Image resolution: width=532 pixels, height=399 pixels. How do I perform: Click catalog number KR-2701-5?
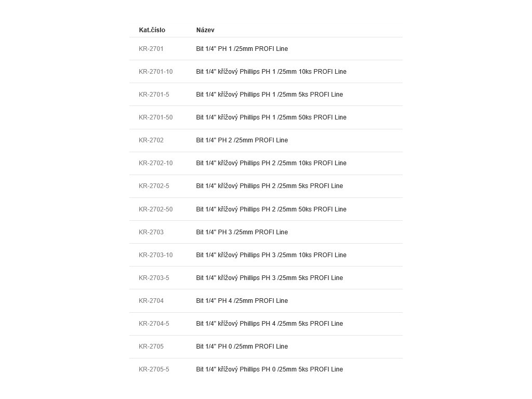pos(154,95)
